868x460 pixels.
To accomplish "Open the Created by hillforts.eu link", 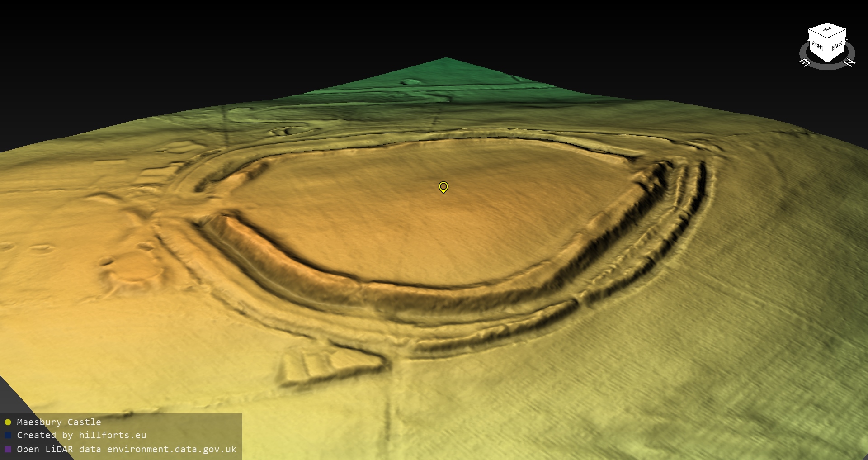I will point(81,436).
